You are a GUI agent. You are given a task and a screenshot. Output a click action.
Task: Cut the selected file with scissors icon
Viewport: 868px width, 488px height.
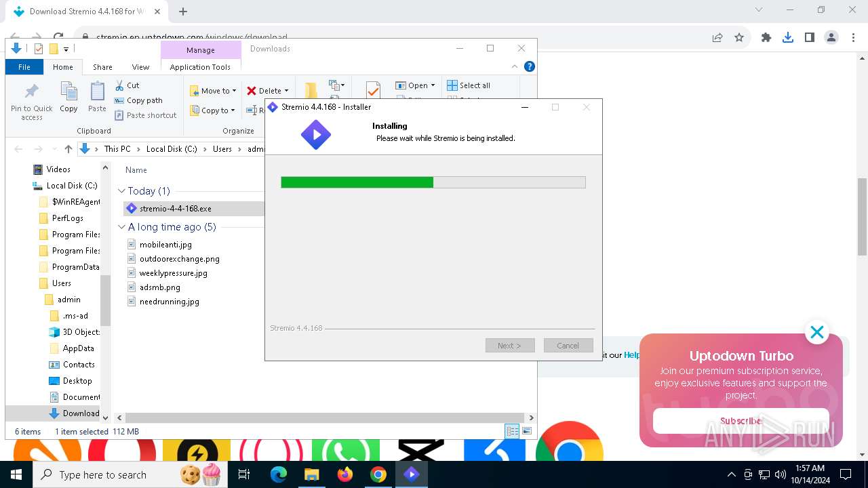pos(119,85)
